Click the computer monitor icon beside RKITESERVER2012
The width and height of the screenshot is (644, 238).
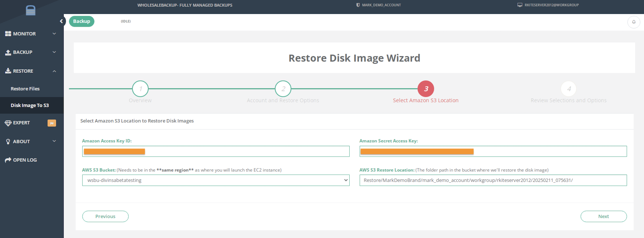pos(520,5)
